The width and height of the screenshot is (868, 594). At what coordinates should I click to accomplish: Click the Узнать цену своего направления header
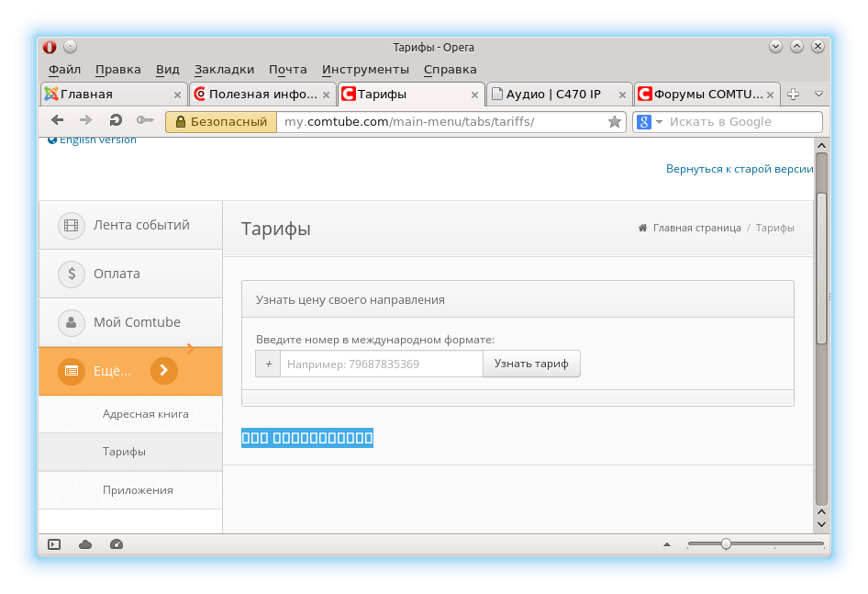517,300
